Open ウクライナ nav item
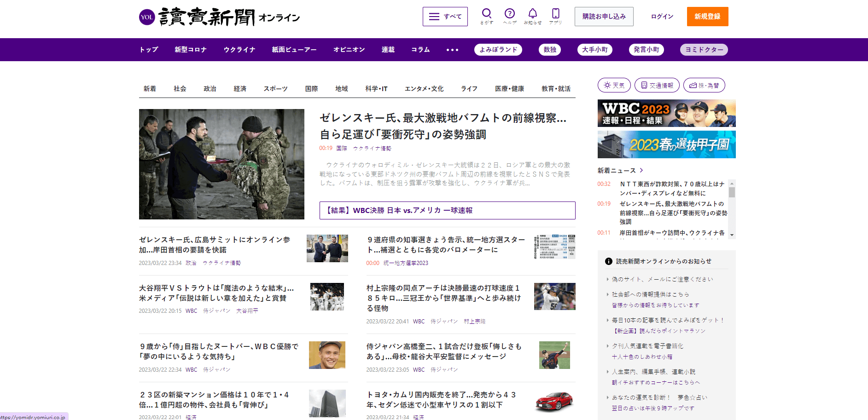This screenshot has width=868, height=420. 239,50
